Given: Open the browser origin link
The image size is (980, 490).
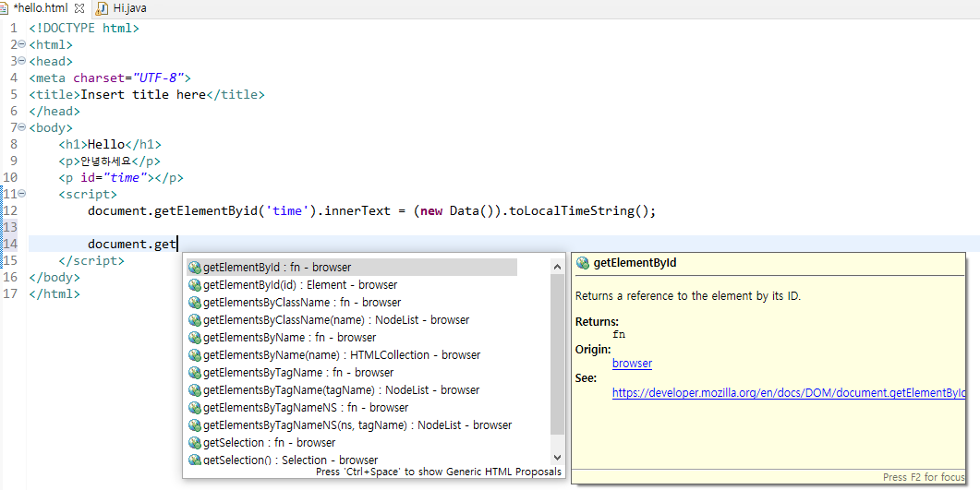Looking at the screenshot, I should pyautogui.click(x=632, y=364).
